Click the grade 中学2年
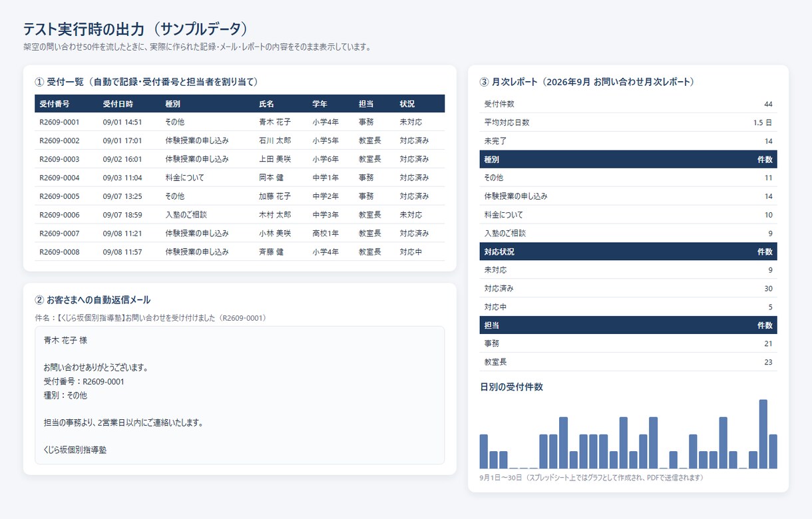 click(325, 196)
